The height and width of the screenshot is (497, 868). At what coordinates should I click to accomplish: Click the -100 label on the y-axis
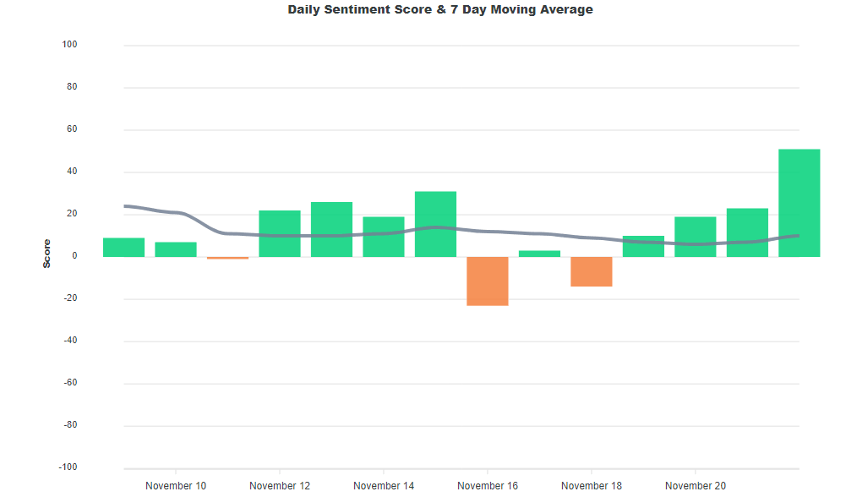click(x=68, y=467)
